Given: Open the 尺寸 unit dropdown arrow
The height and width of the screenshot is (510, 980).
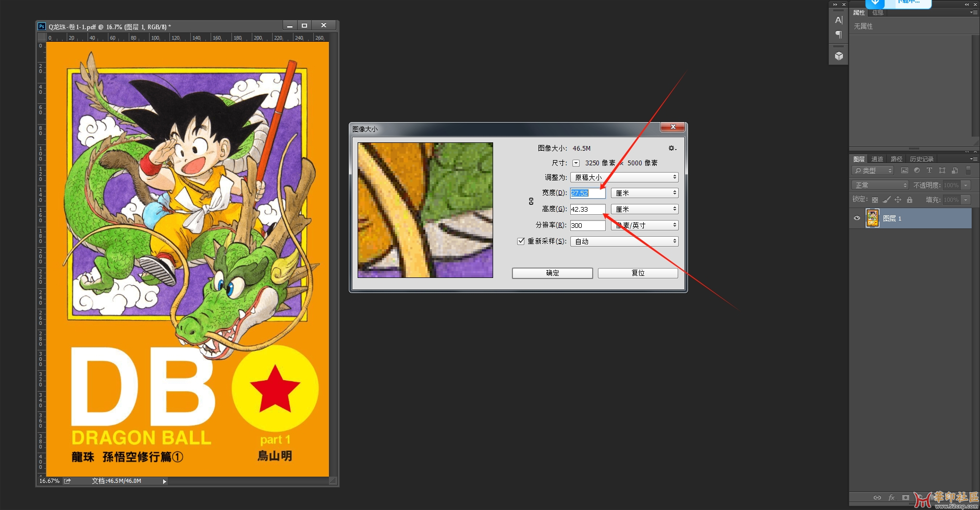Looking at the screenshot, I should click(576, 163).
